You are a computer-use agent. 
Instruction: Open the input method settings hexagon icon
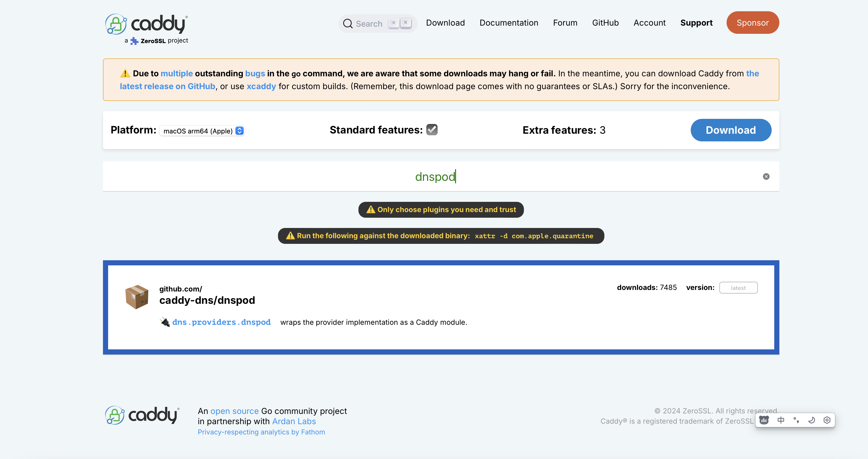coord(827,420)
